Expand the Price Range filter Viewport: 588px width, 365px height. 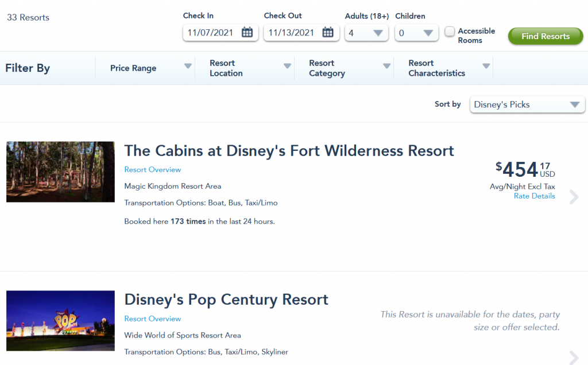(145, 68)
